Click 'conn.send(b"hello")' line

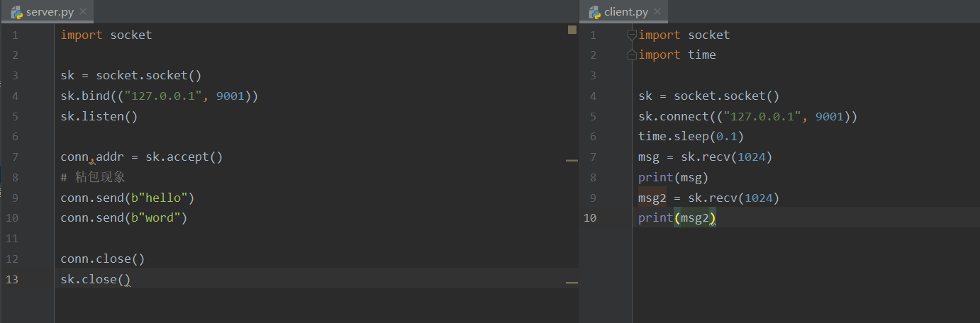pos(128,198)
